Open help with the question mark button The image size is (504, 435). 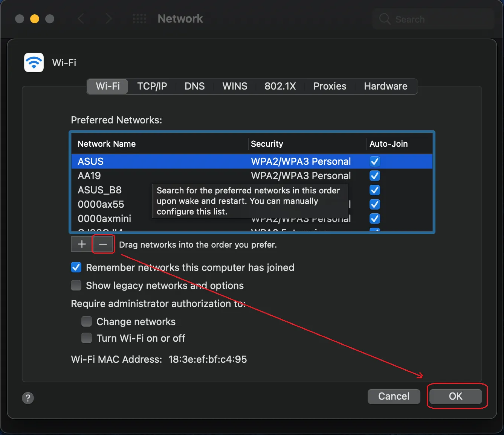28,398
